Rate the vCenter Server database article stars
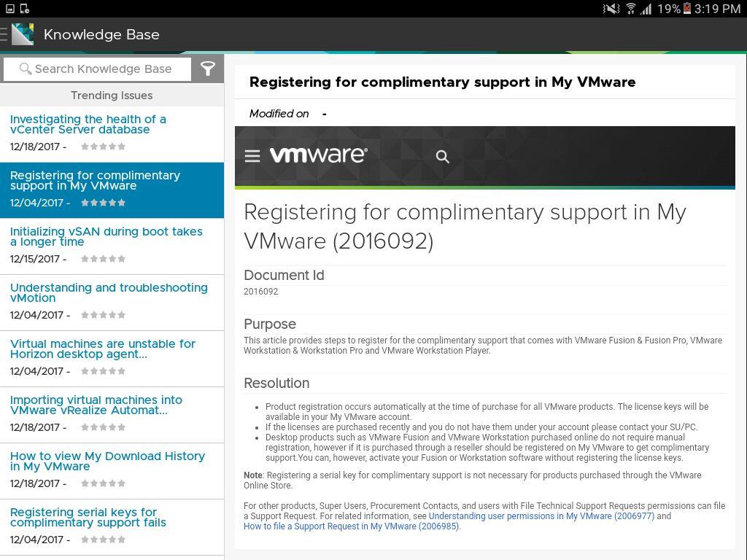 click(x=104, y=147)
